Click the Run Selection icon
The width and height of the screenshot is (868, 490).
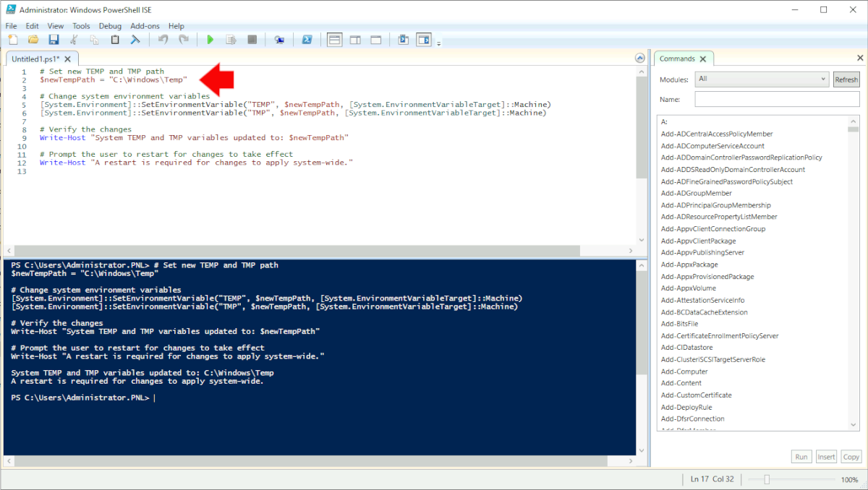[x=231, y=40]
